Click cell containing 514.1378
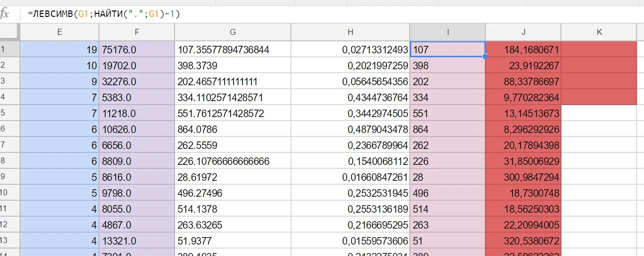The height and width of the screenshot is (256, 644). pos(233,209)
